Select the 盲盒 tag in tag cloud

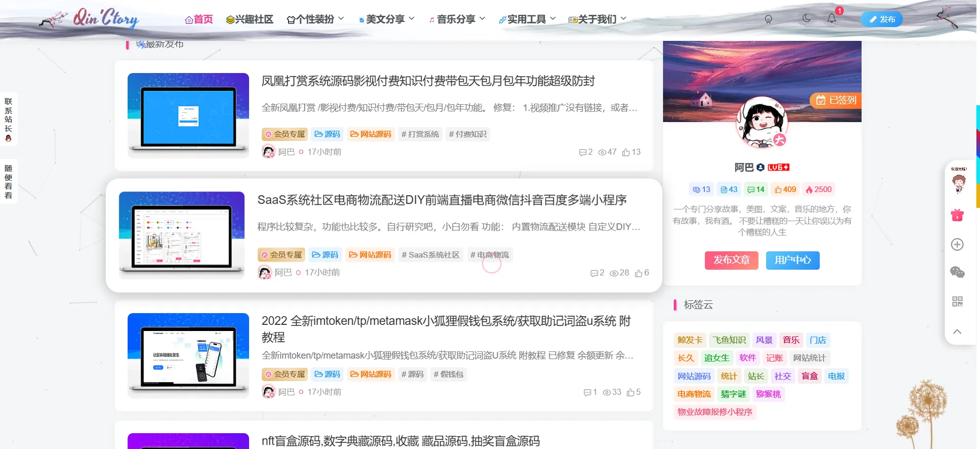[x=810, y=376]
